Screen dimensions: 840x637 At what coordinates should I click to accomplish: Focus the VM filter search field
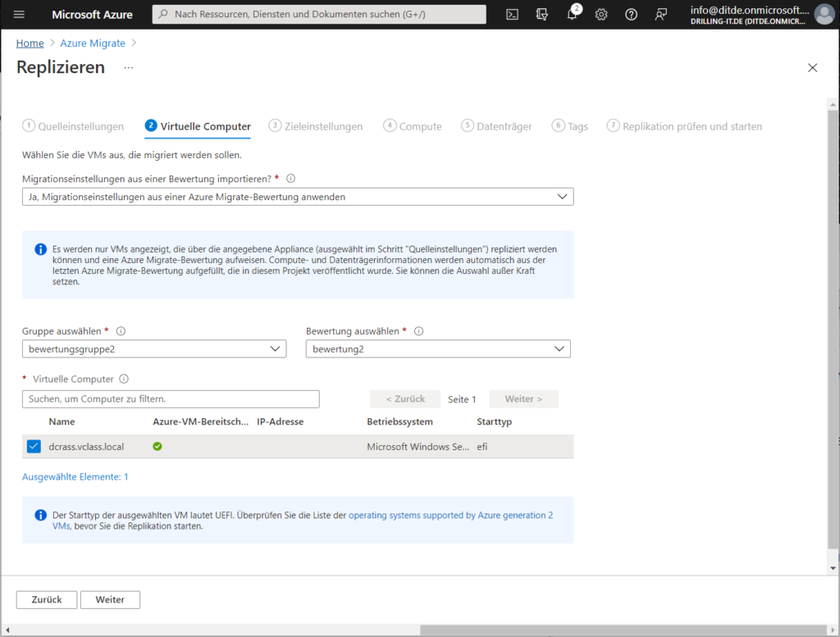171,398
